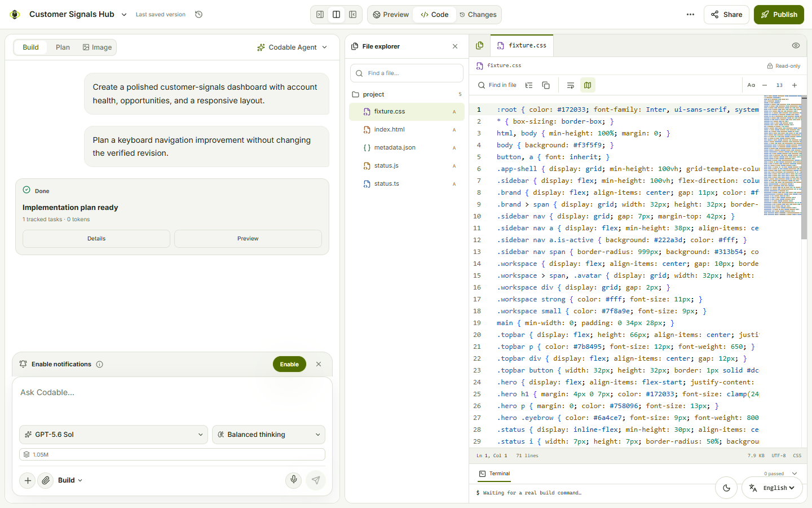Switch to Plan tab
Image resolution: width=812 pixels, height=508 pixels.
click(x=63, y=47)
